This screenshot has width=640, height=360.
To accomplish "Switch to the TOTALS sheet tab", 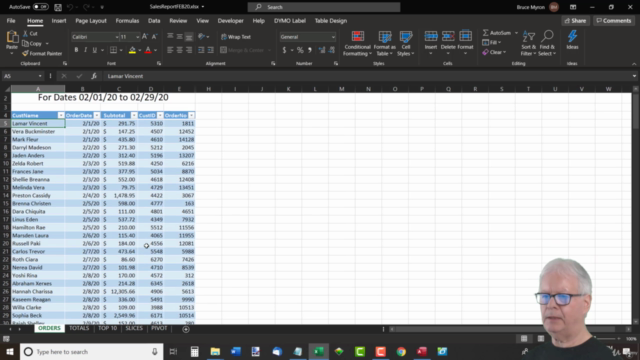I will [79, 328].
